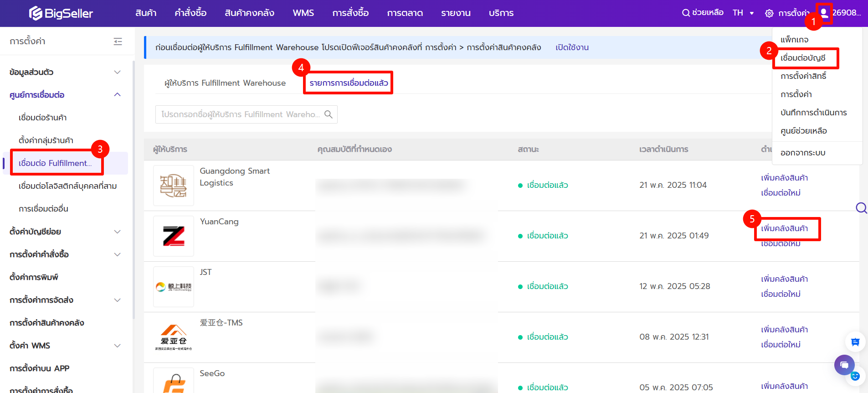Click เชื่อมต่อใหม่ for JST
This screenshot has height=393, width=868.
pos(781,294)
